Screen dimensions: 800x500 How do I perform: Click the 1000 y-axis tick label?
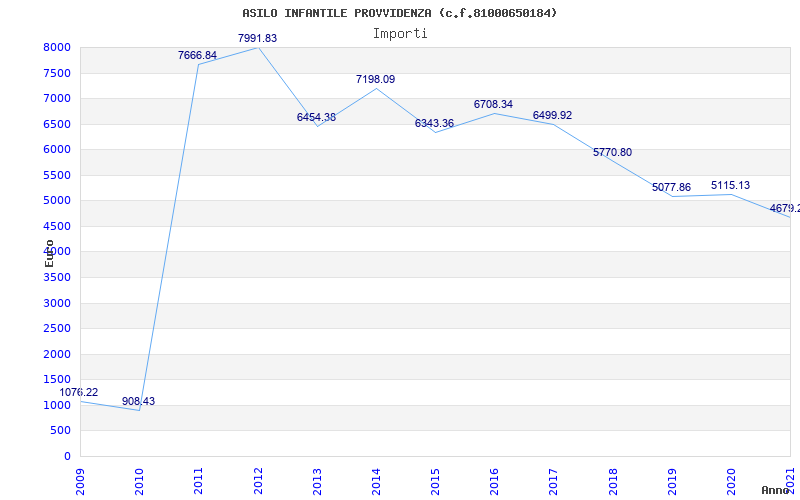(x=57, y=406)
